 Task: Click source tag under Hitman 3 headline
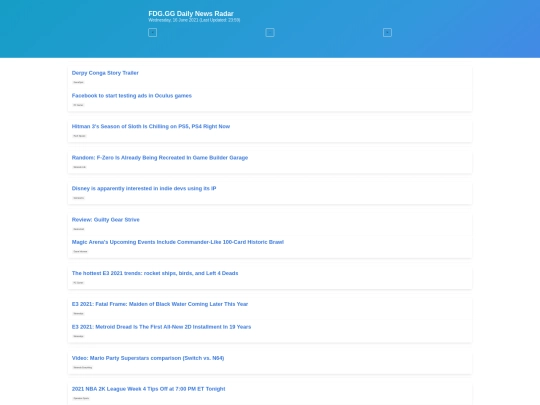click(79, 136)
